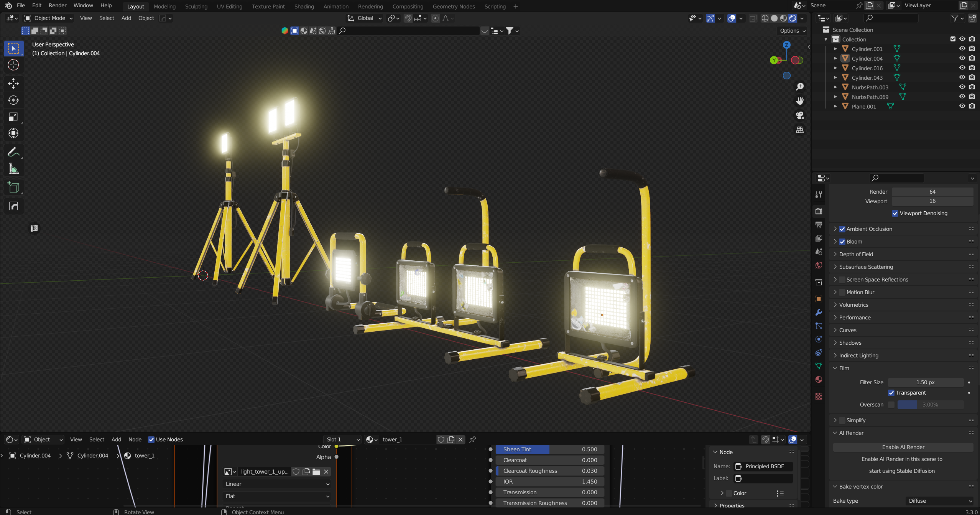
Task: Expand the Depth of Field panel
Action: (x=856, y=254)
